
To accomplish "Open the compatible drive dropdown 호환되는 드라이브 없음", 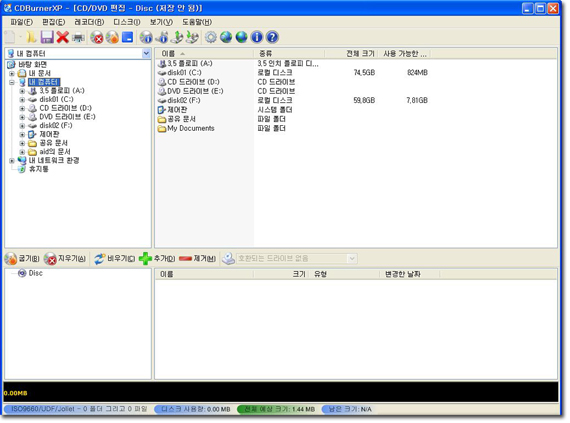I will [296, 258].
